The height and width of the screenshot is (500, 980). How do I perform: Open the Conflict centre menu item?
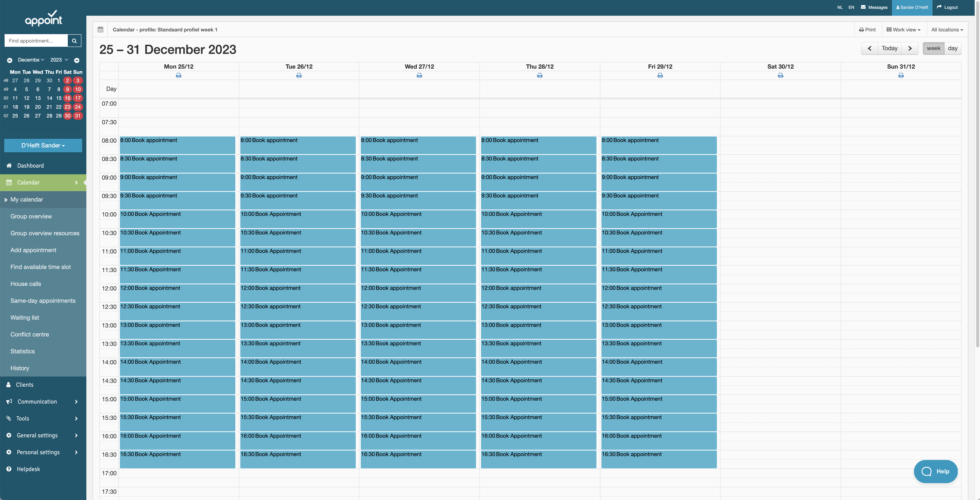(30, 334)
